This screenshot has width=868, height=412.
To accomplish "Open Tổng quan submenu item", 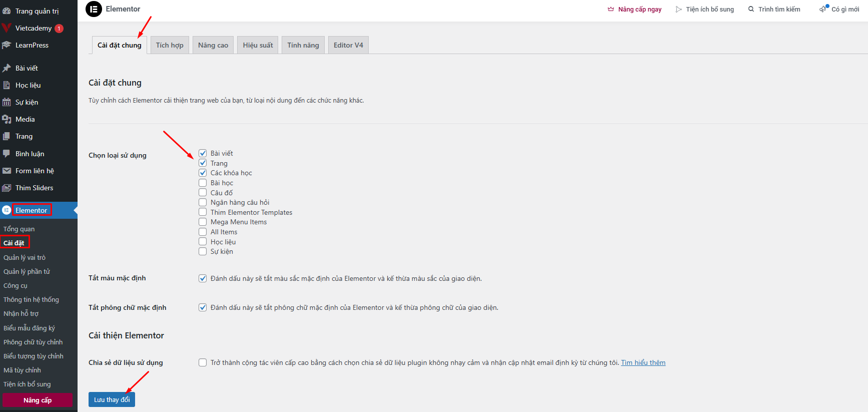I will pos(19,229).
